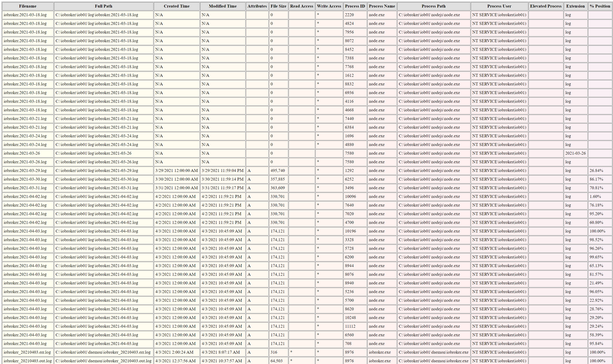
Task: Click the Extension column header
Action: point(575,6)
